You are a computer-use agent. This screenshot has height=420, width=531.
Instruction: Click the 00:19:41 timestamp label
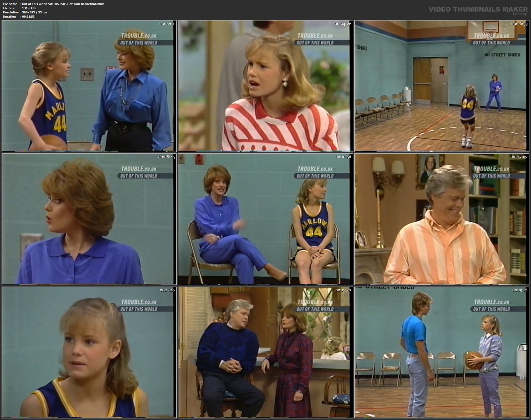[x=519, y=290]
